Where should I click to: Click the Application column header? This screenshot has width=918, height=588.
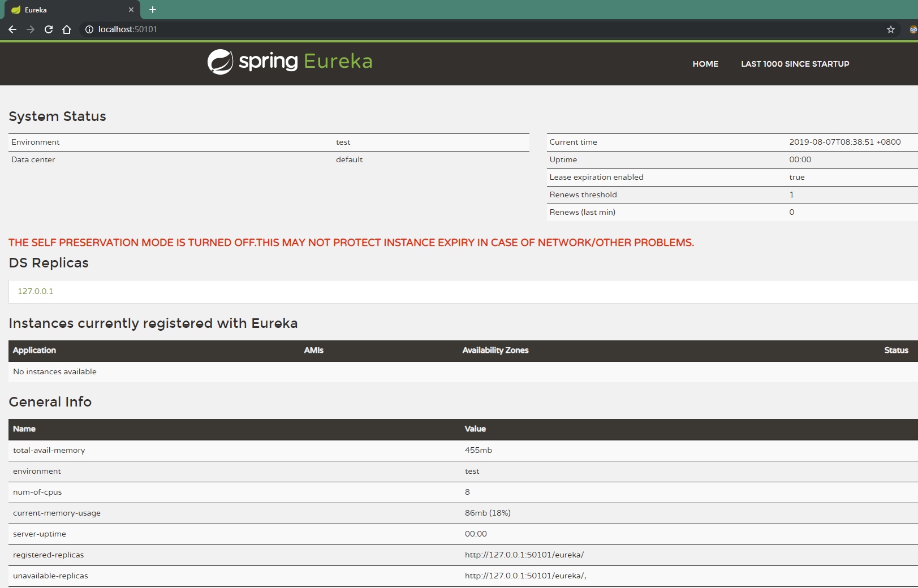click(x=35, y=351)
